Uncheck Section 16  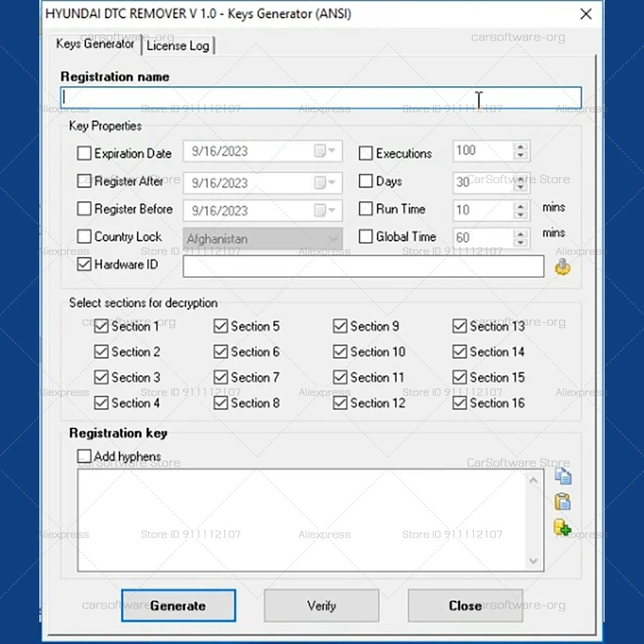click(x=460, y=403)
